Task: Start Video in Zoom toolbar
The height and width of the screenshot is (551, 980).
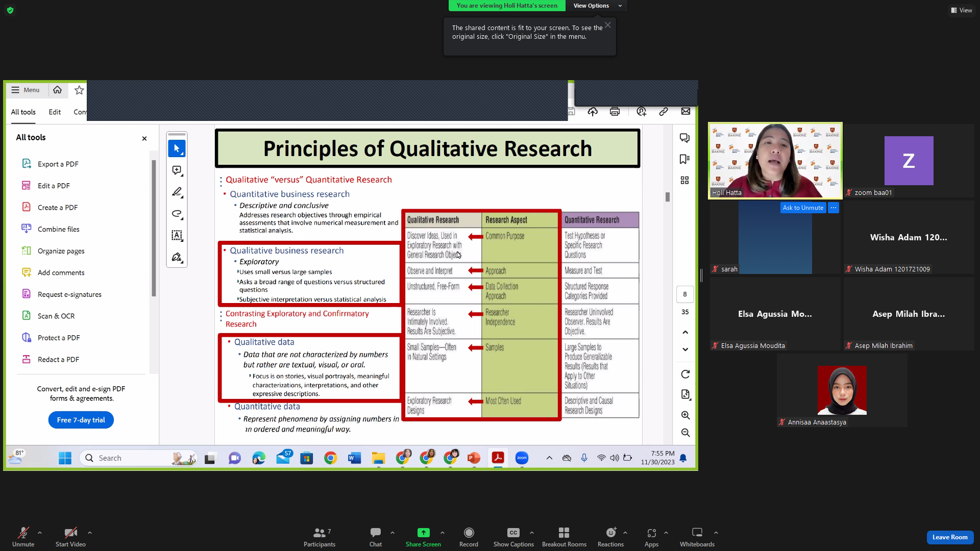Action: [x=70, y=537]
